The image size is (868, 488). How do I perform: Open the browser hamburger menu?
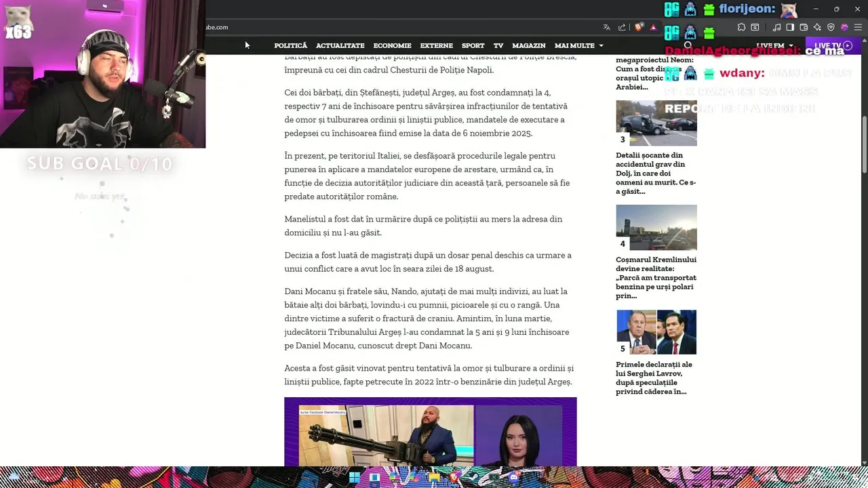858,27
